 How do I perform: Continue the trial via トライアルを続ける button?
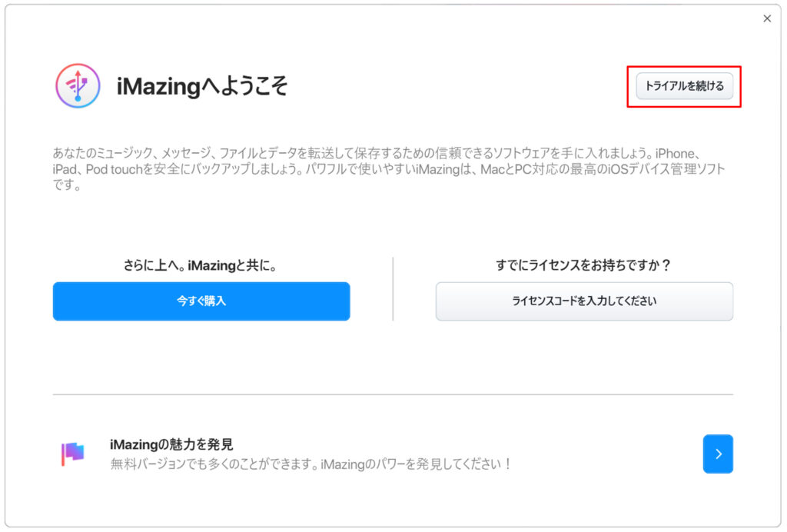pyautogui.click(x=684, y=86)
